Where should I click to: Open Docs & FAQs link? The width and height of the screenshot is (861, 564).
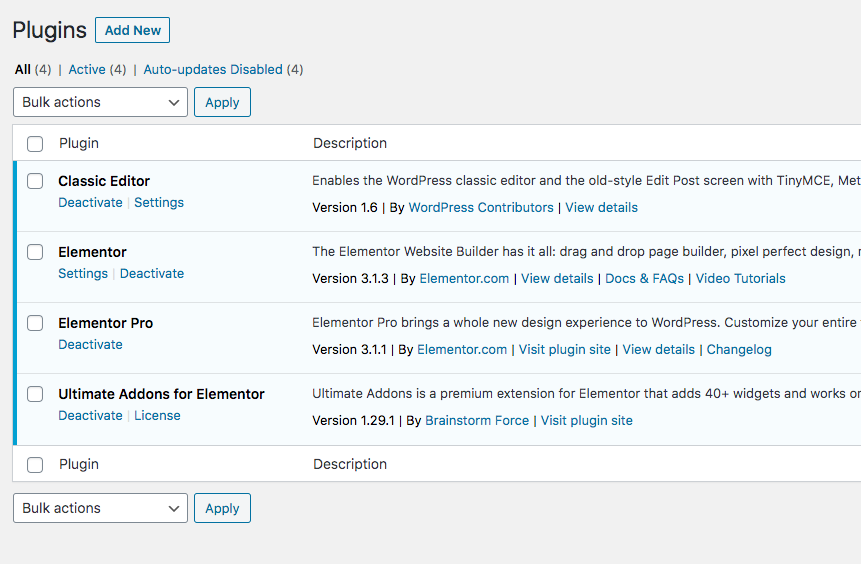point(644,278)
